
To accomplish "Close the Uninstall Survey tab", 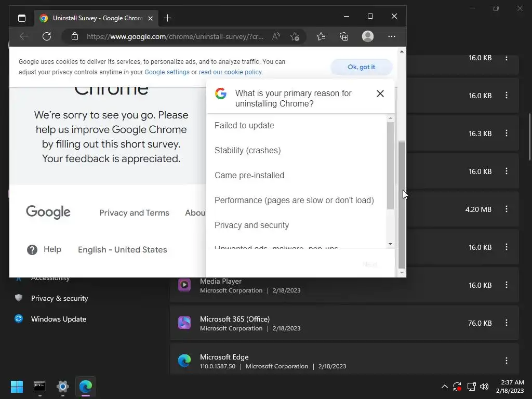I will pos(150,18).
